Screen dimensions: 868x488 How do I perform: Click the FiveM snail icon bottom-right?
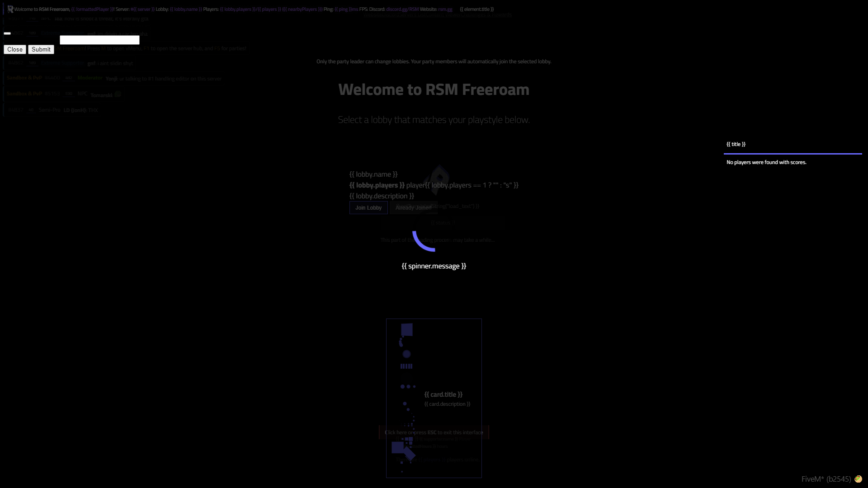point(858,479)
